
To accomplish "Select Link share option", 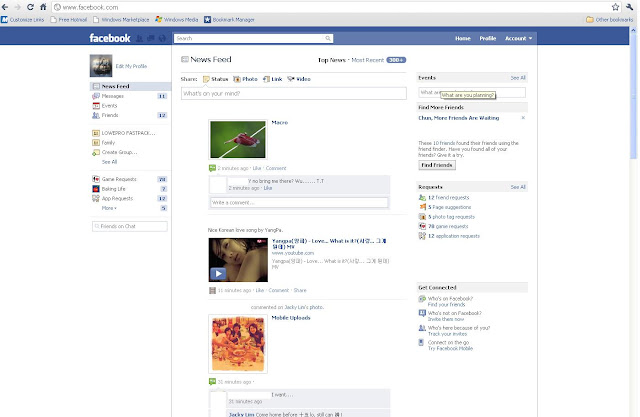I will pos(273,79).
